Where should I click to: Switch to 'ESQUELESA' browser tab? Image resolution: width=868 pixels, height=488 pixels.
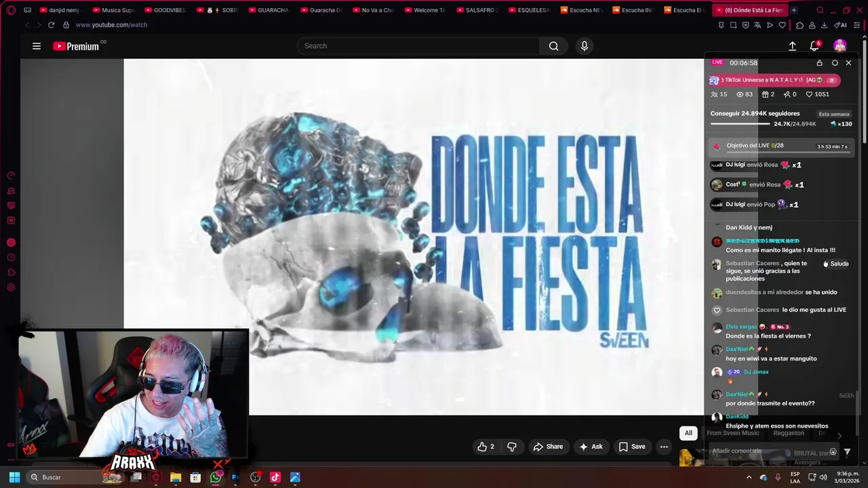point(529,10)
